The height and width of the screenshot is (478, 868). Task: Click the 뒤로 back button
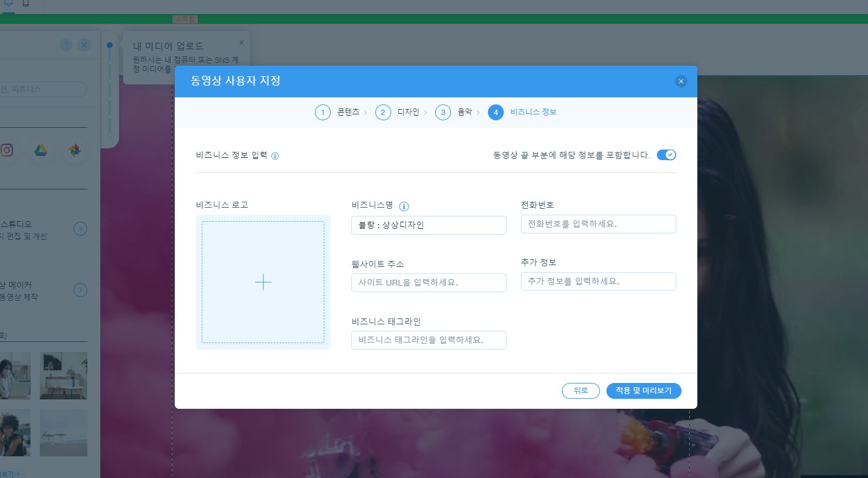581,391
